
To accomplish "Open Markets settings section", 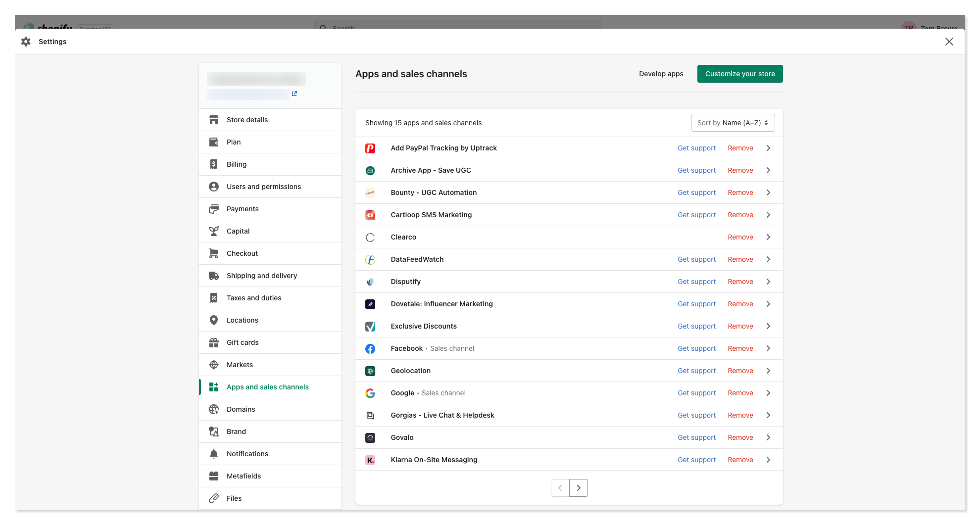I will point(270,365).
